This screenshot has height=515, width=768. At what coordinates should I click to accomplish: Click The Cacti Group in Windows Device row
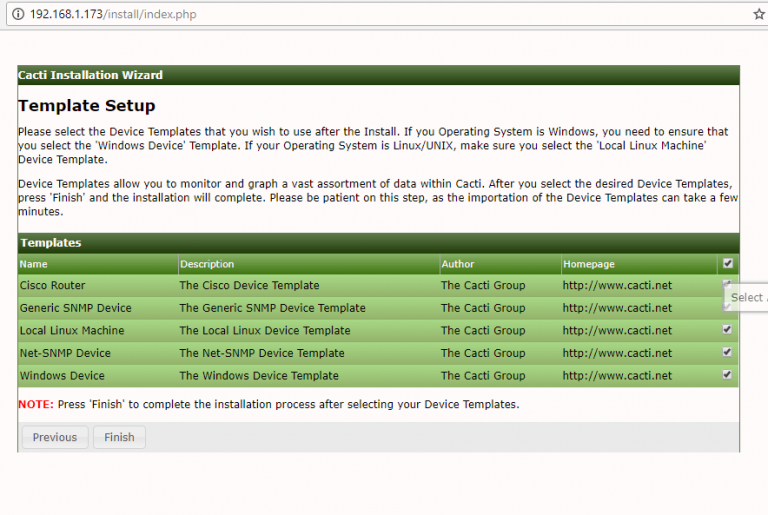click(x=483, y=375)
